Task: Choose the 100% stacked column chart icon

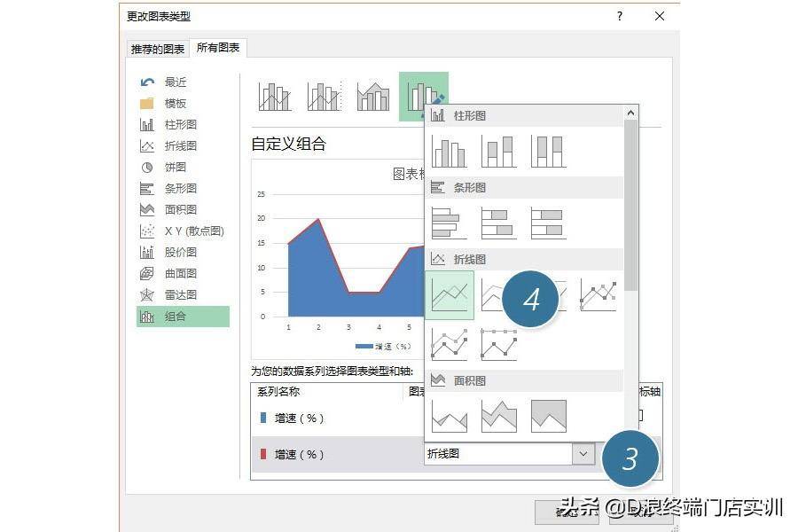Action: (548, 152)
